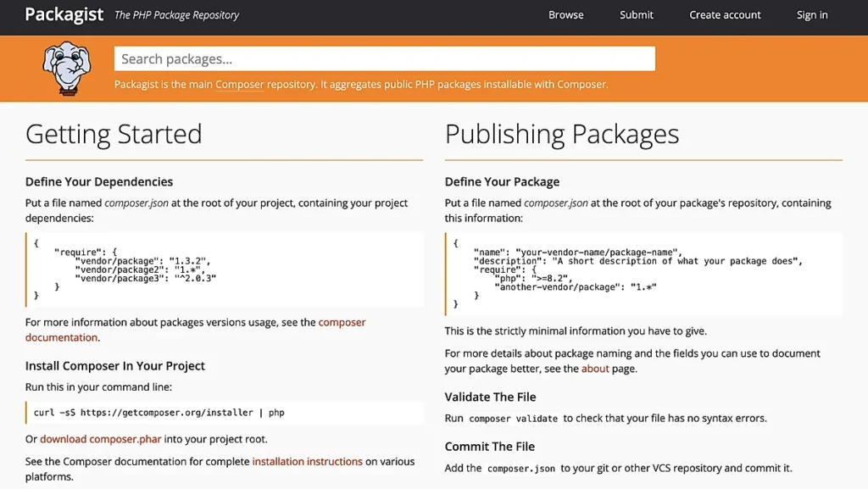This screenshot has width=868, height=489.
Task: Click the Getting Started heading
Action: pyautogui.click(x=114, y=134)
